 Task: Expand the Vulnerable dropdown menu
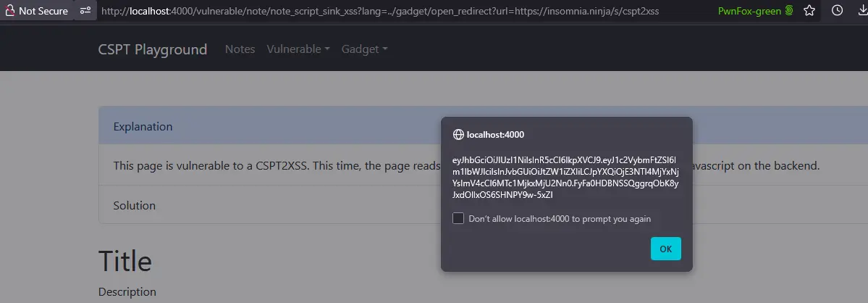(298, 49)
